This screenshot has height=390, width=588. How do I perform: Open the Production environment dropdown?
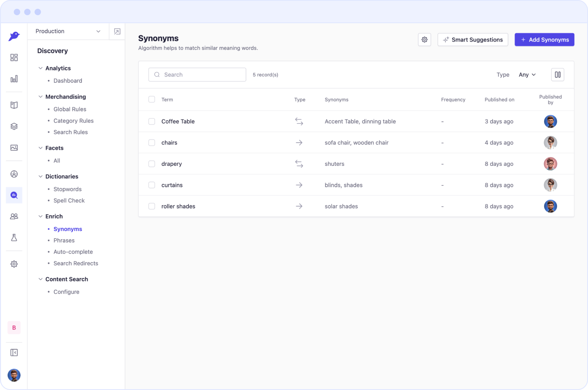pyautogui.click(x=68, y=31)
